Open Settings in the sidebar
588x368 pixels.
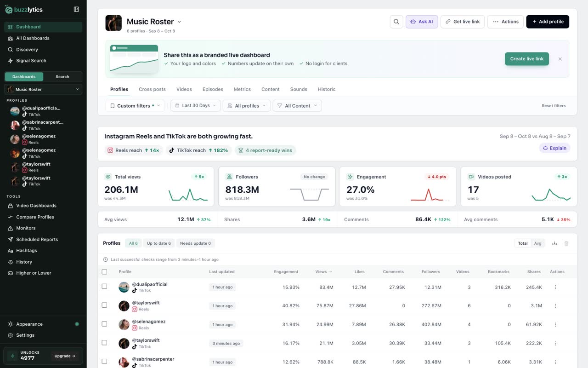(43, 335)
